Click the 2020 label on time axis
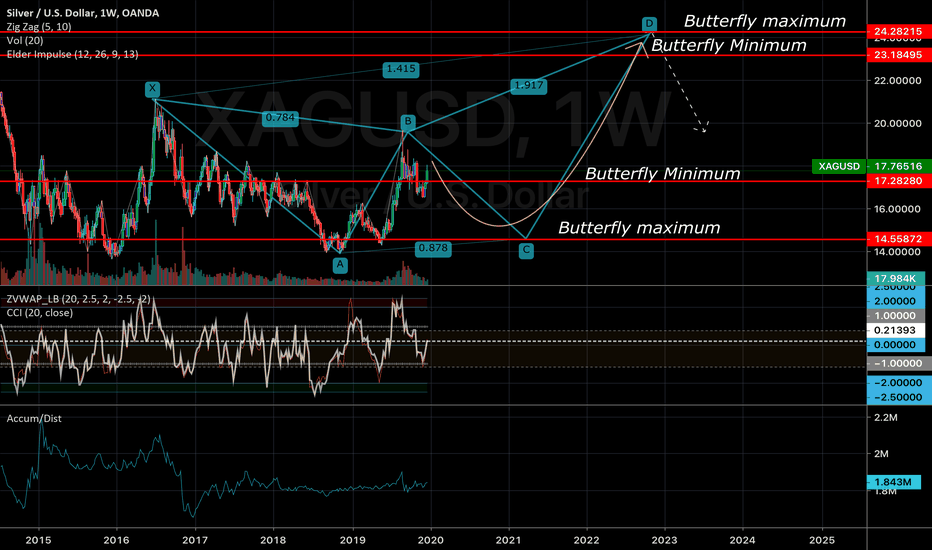This screenshot has width=932, height=550. point(430,540)
